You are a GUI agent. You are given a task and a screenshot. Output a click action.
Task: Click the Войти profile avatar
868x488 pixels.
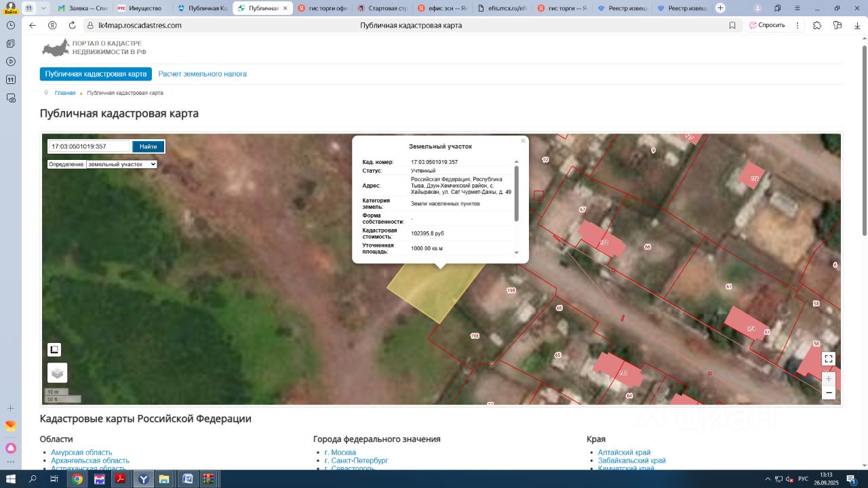(x=11, y=7)
